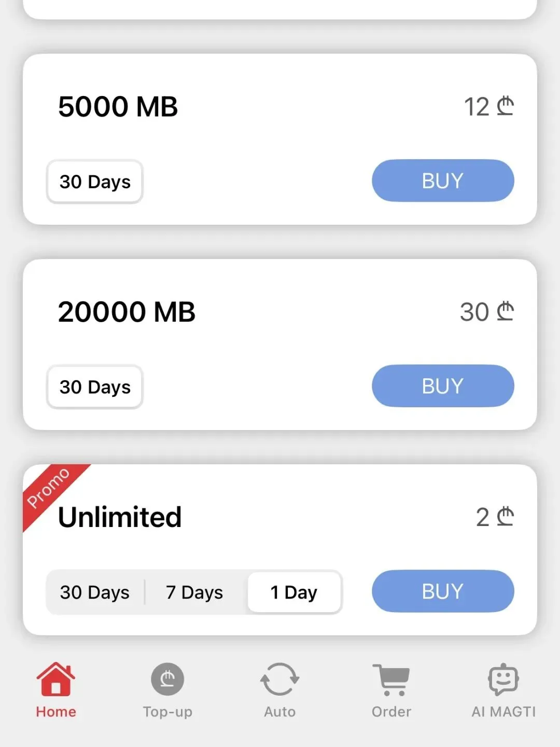
Task: Tap the lari symbol beside price 12
Action: click(x=505, y=106)
